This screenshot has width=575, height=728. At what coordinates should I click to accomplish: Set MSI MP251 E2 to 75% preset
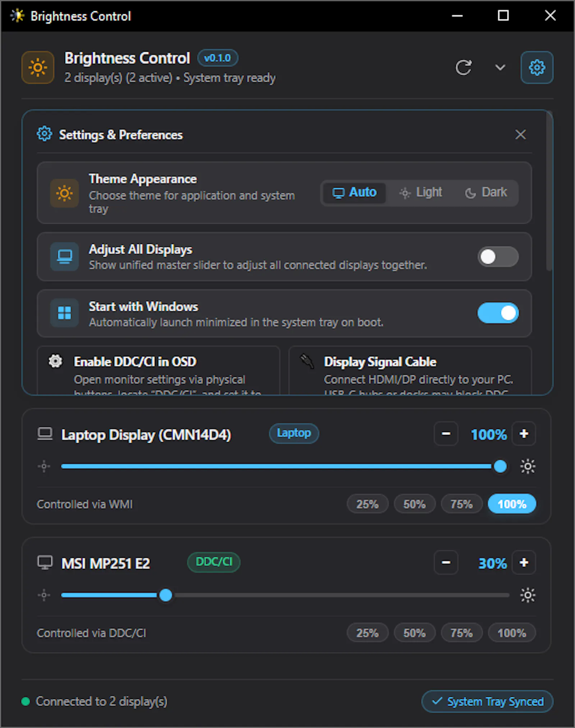[x=461, y=633]
